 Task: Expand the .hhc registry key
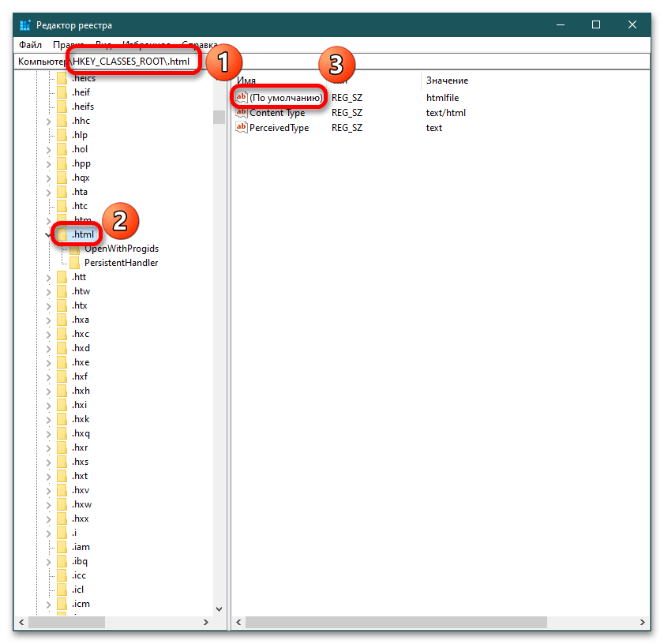(49, 121)
